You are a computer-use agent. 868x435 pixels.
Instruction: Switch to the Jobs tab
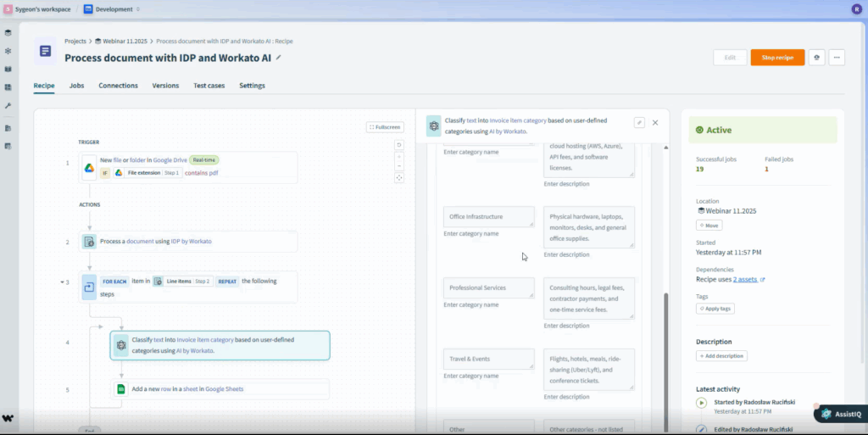76,86
